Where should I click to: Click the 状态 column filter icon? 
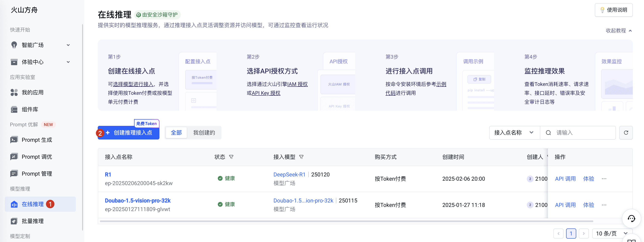pyautogui.click(x=231, y=157)
